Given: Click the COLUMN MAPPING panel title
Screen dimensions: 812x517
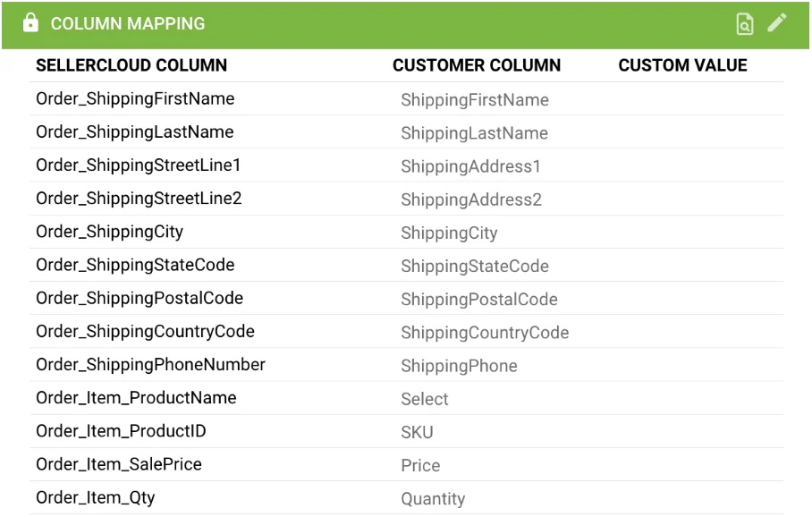Looking at the screenshot, I should coord(128,23).
